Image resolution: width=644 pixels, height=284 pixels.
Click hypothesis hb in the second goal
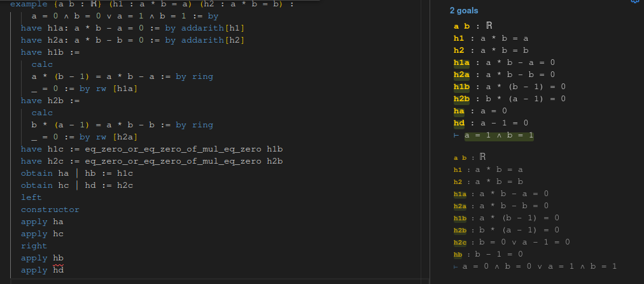tap(458, 254)
